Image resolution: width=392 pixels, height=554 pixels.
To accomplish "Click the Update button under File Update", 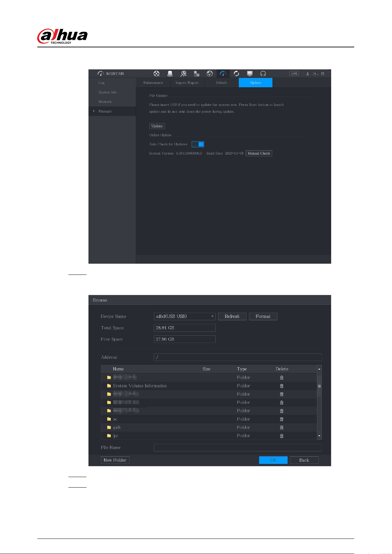I will [157, 126].
